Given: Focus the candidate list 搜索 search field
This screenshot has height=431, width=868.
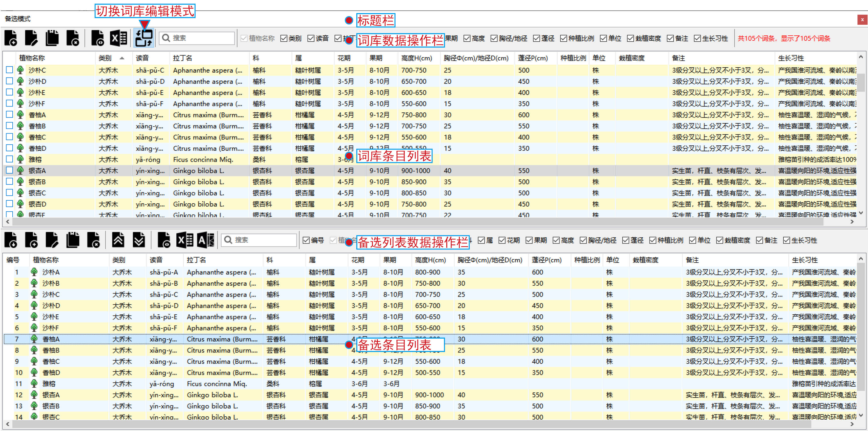Looking at the screenshot, I should coord(259,240).
